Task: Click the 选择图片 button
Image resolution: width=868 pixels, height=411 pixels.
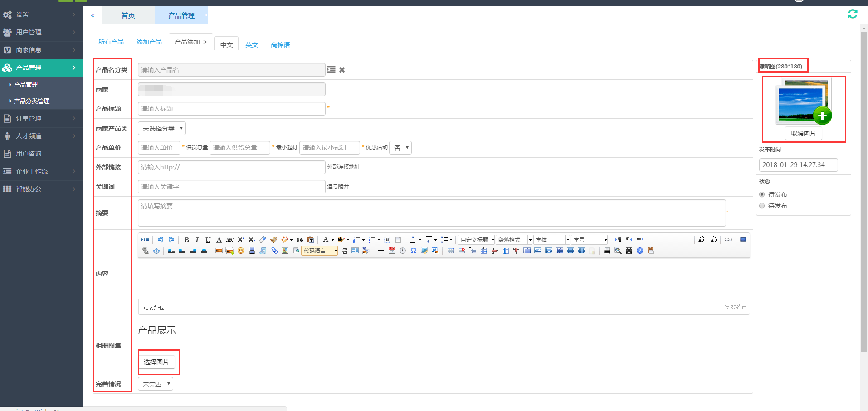Action: [156, 362]
